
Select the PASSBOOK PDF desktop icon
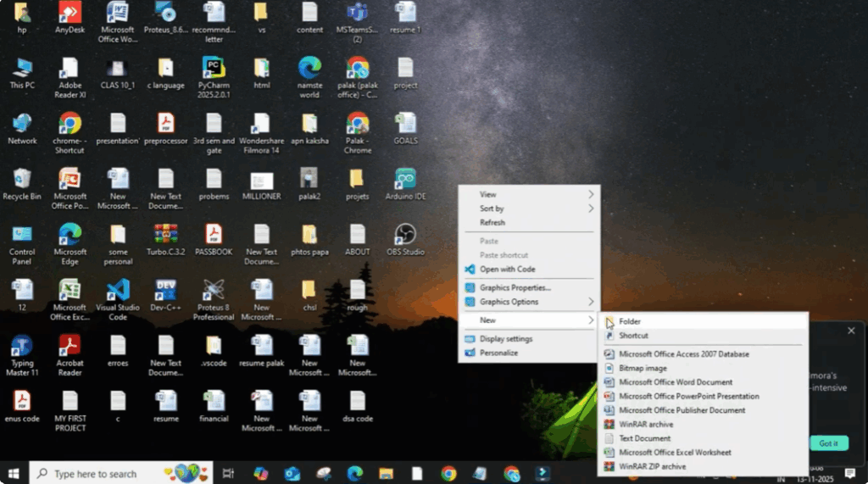click(x=214, y=239)
